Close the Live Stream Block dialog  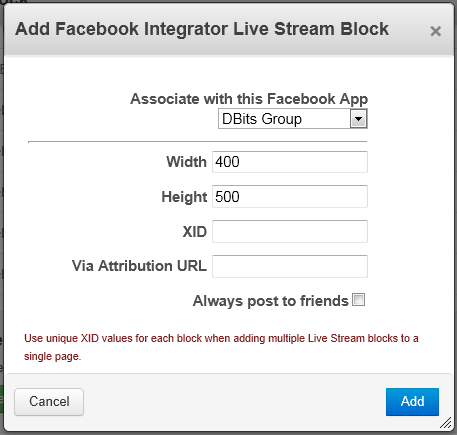[x=435, y=31]
